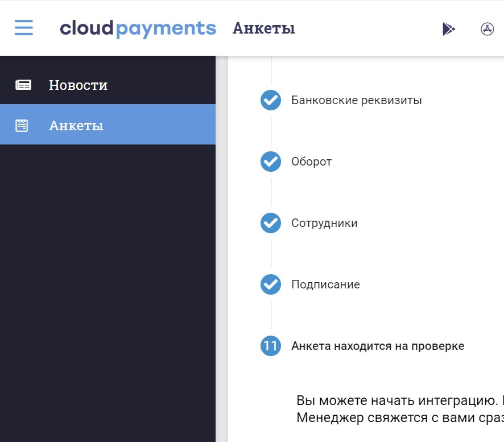Viewport: 504px width, 442px height.
Task: Open Новости in the sidebar
Action: pos(108,85)
